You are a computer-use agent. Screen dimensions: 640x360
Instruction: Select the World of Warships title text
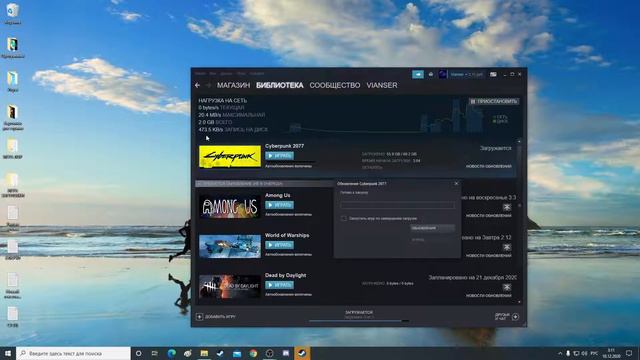tap(287, 235)
